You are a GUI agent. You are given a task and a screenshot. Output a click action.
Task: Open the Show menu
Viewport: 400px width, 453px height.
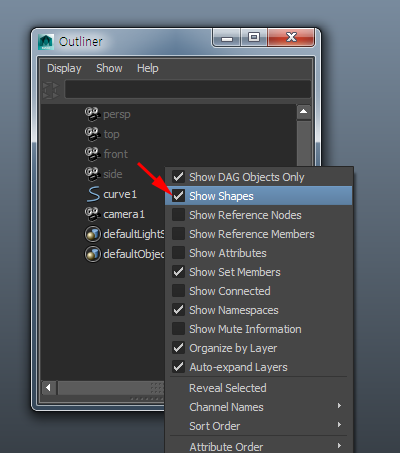(109, 68)
